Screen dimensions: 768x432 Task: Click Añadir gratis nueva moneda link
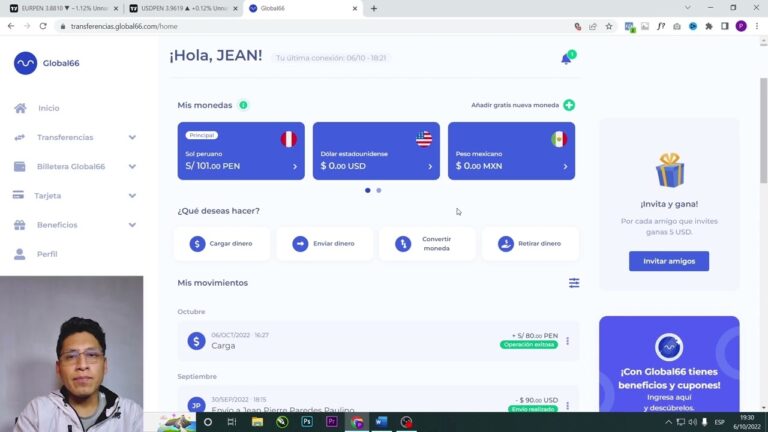pyautogui.click(x=515, y=105)
